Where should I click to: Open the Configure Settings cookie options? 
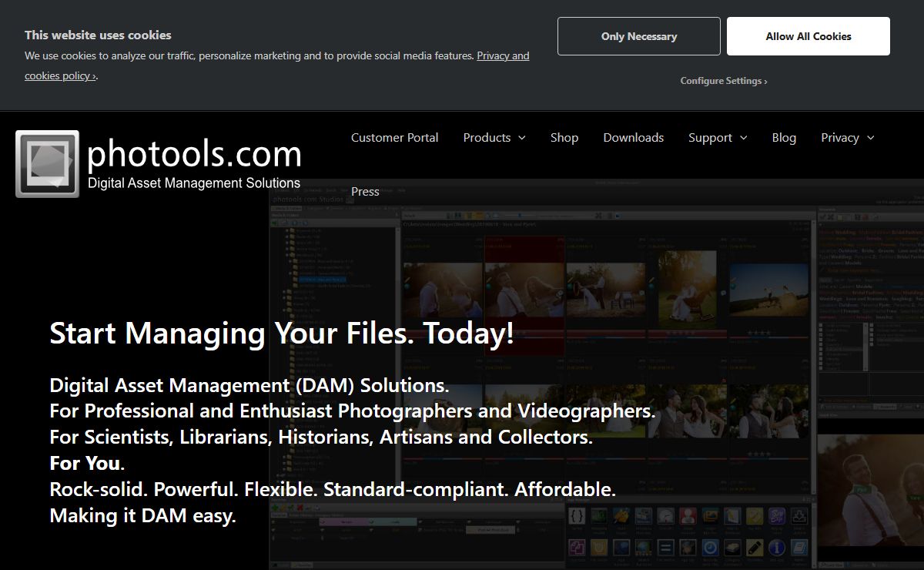point(723,81)
